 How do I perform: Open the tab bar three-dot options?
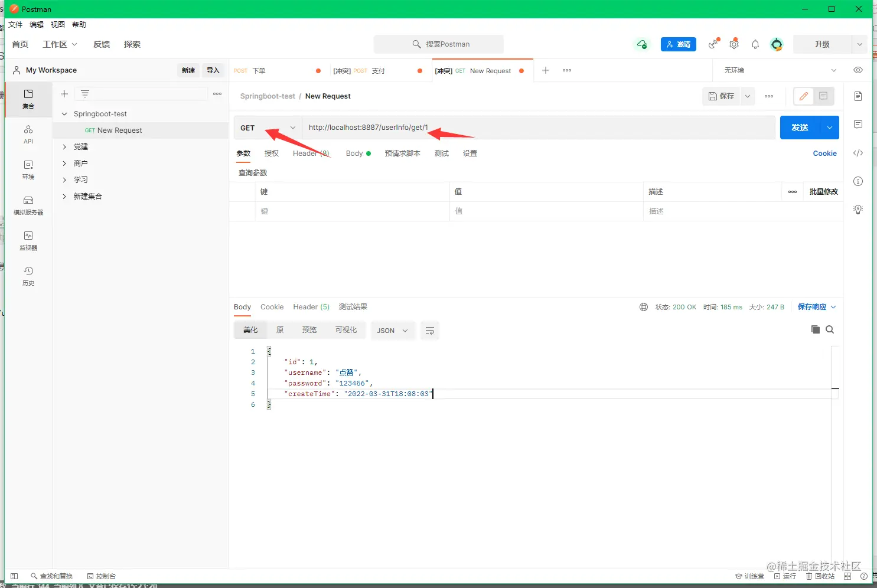(x=567, y=70)
